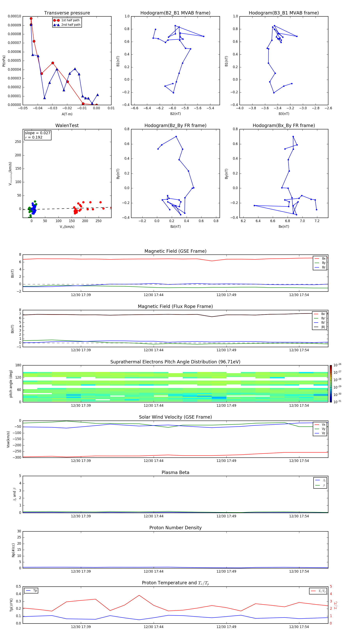Click the 'Plasma Beta' plot title
351x644 pixels.
pos(175,472)
